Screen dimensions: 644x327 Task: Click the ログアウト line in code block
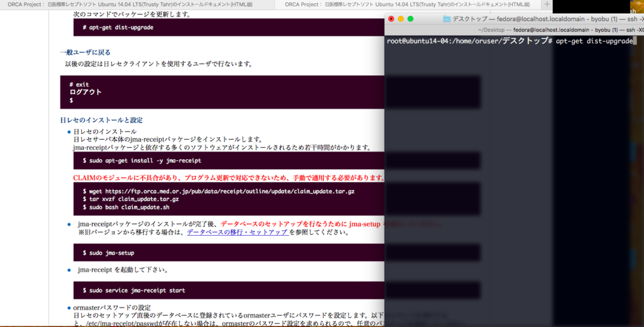coord(86,92)
